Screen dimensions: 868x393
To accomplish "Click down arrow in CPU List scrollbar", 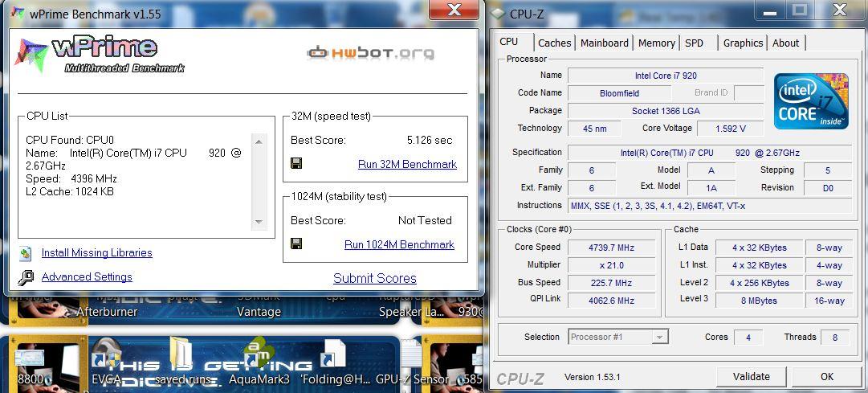I will [x=259, y=222].
